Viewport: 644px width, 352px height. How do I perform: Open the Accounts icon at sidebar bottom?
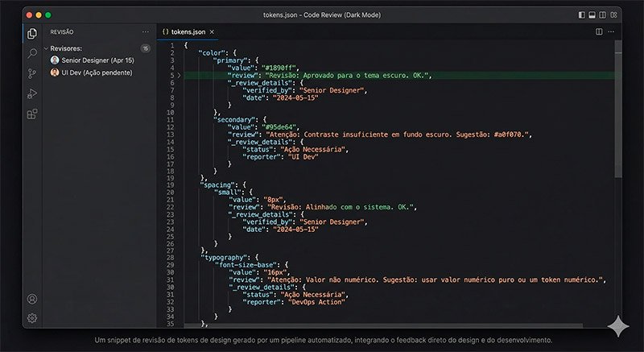(x=32, y=299)
